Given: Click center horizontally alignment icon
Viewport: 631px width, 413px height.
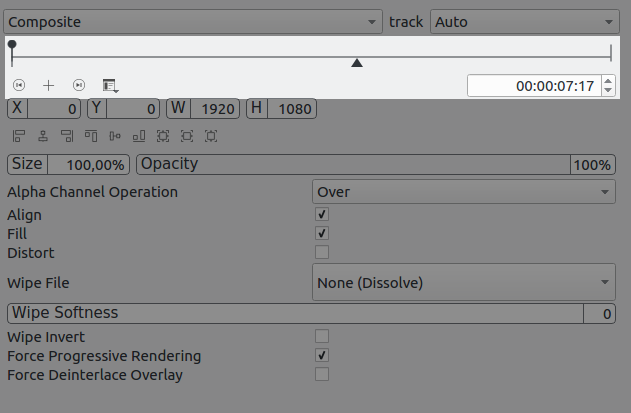Looking at the screenshot, I should [43, 136].
